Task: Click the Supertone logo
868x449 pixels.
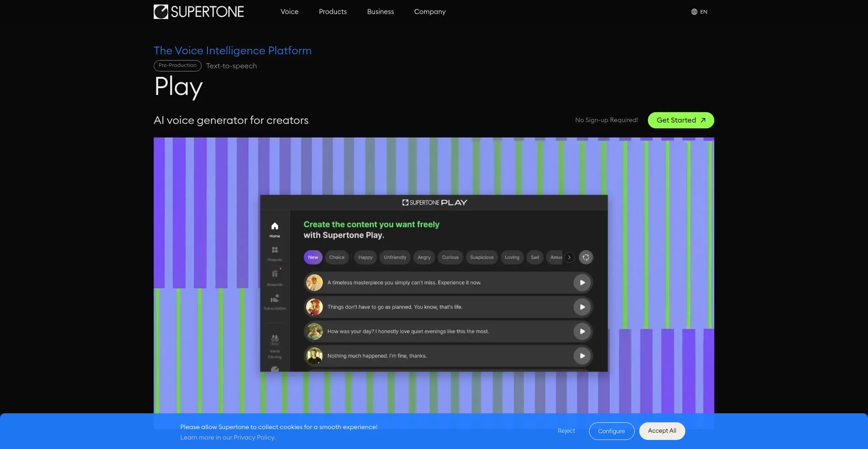Action: 198,12
